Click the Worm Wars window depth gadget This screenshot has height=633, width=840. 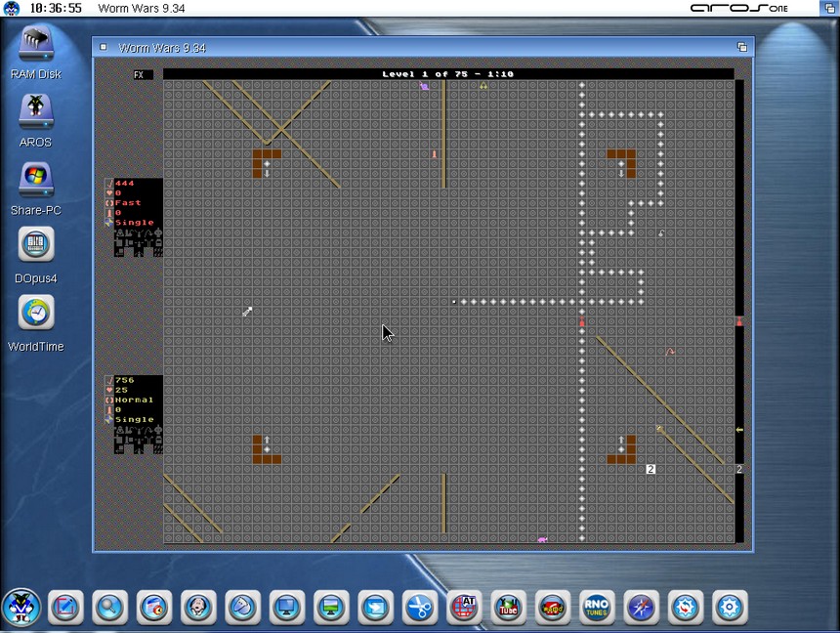pyautogui.click(x=741, y=47)
